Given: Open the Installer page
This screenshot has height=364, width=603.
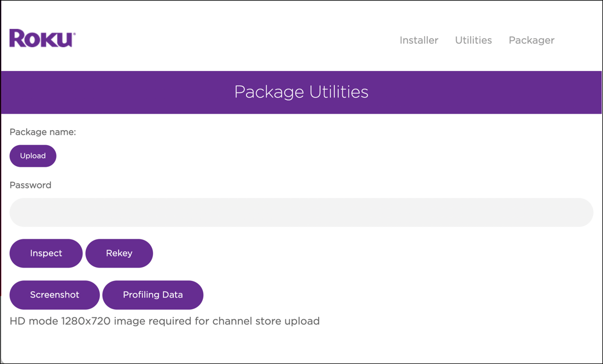Looking at the screenshot, I should (x=419, y=40).
